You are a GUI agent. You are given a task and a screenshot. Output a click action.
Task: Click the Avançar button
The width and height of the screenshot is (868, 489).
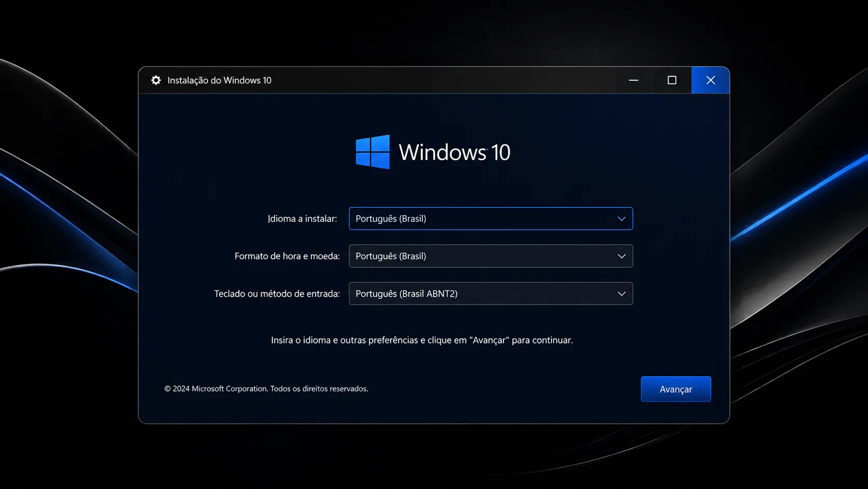pos(675,389)
